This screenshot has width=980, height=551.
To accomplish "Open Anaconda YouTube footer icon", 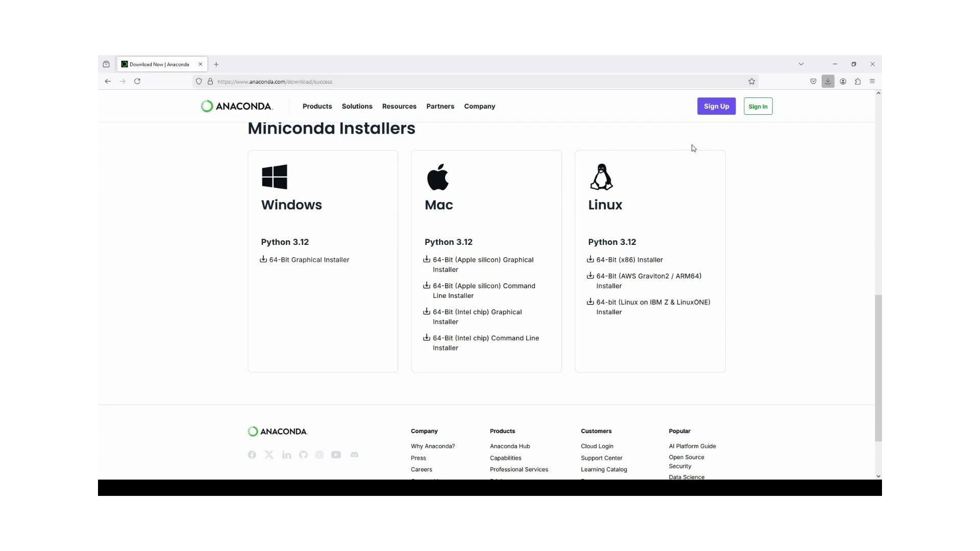I will point(336,455).
